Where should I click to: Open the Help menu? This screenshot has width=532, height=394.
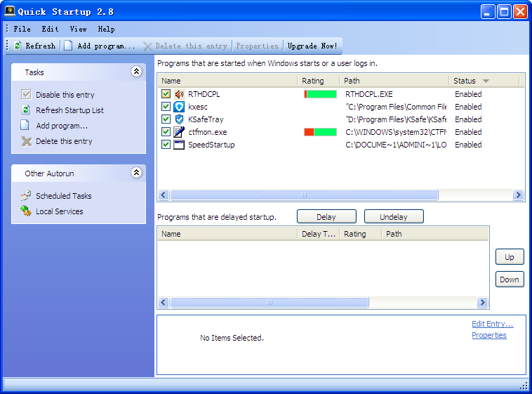(107, 29)
